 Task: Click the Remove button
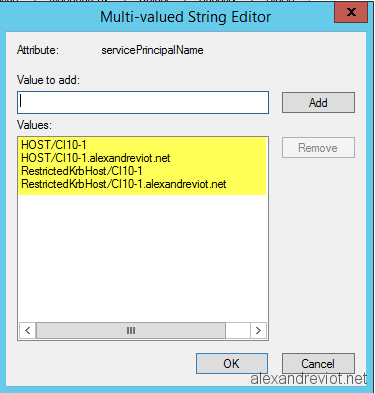click(318, 148)
